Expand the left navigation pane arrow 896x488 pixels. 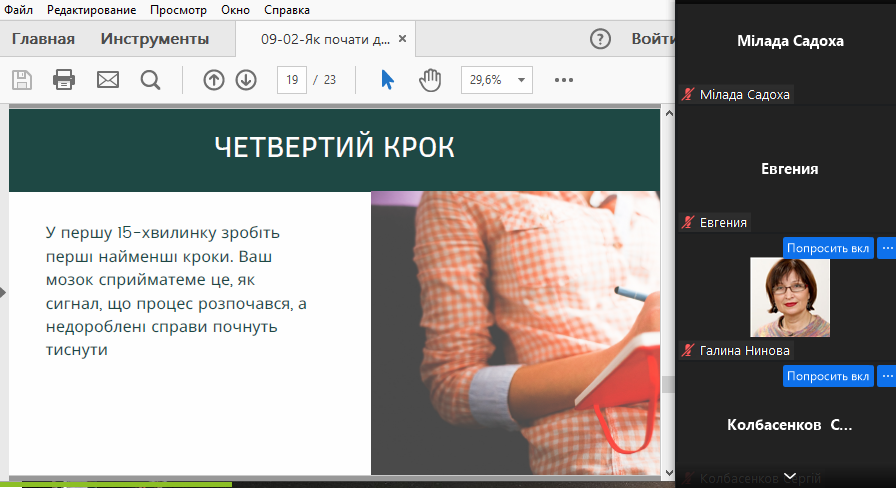tap(4, 292)
